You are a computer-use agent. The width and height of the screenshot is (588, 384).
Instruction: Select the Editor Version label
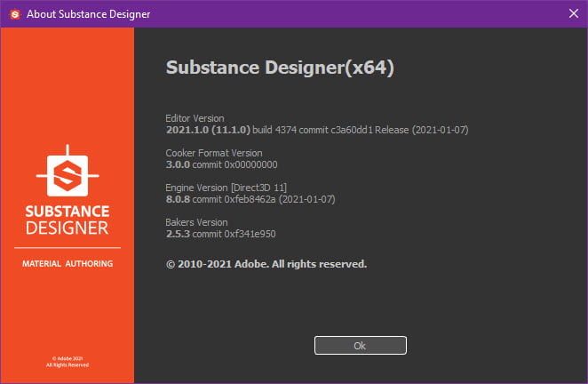195,118
